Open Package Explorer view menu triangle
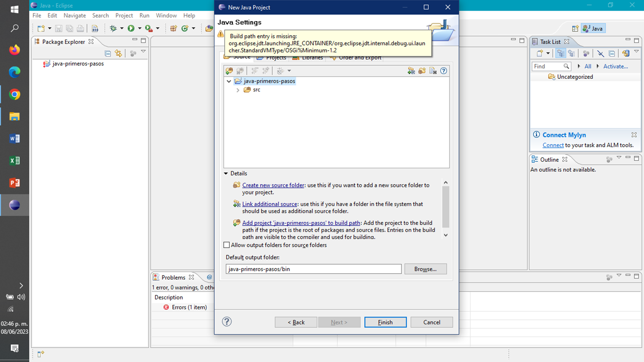644x362 pixels. (x=143, y=52)
